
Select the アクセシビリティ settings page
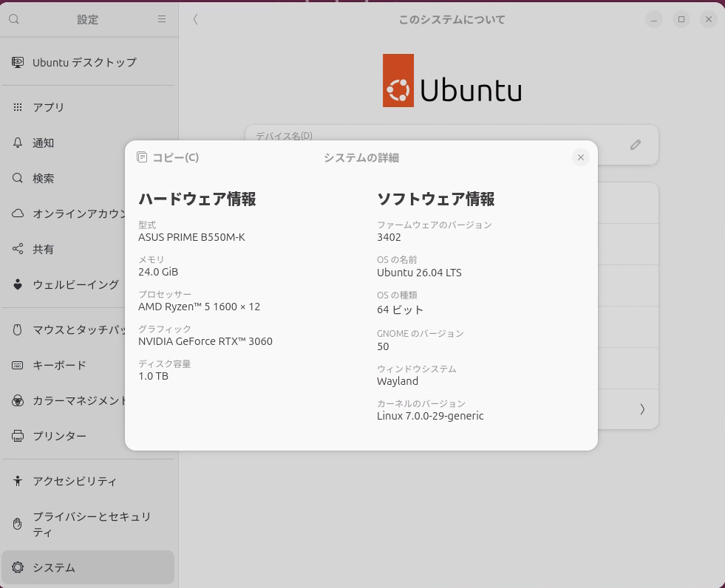coord(88,481)
